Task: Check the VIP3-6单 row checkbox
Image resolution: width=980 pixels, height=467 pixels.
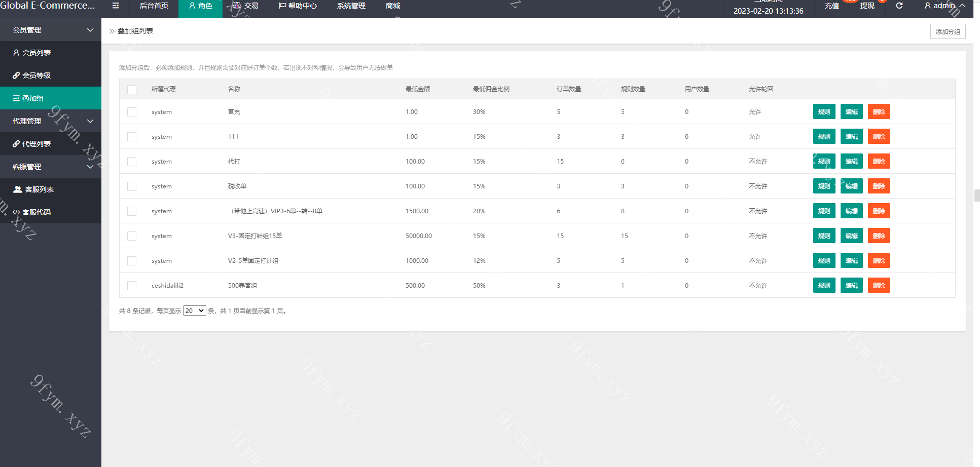Action: click(x=132, y=211)
